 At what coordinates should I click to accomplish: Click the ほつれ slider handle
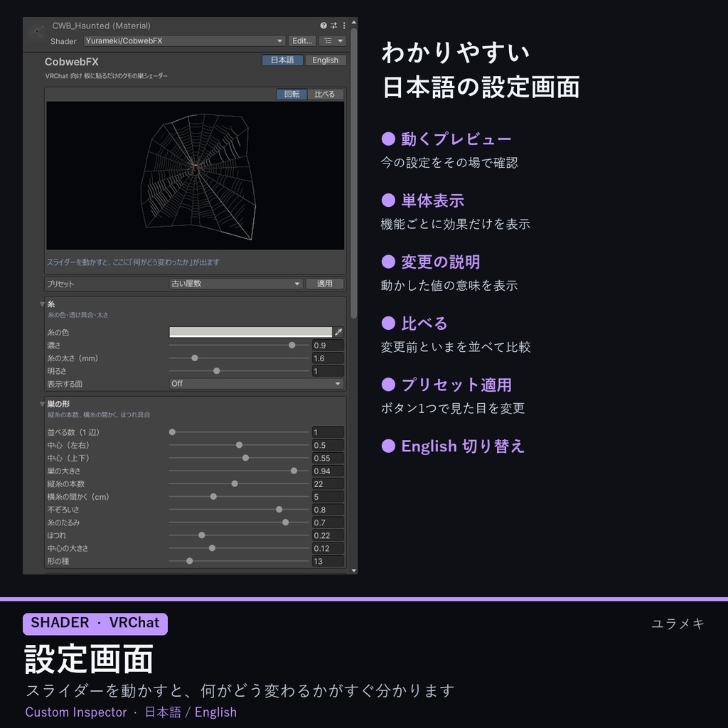(202, 535)
